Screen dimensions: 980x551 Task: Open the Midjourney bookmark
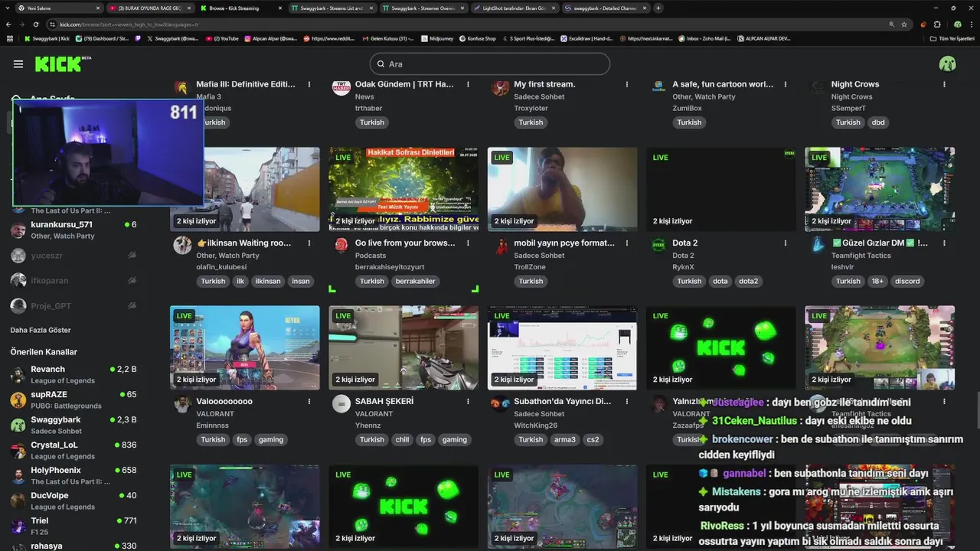(437, 38)
